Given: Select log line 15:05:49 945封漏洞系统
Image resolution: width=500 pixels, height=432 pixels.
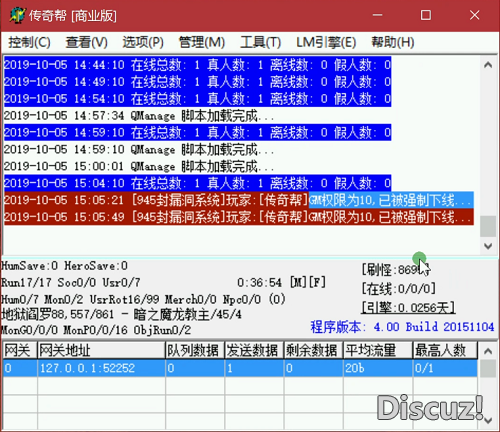Looking at the screenshot, I should [239, 217].
